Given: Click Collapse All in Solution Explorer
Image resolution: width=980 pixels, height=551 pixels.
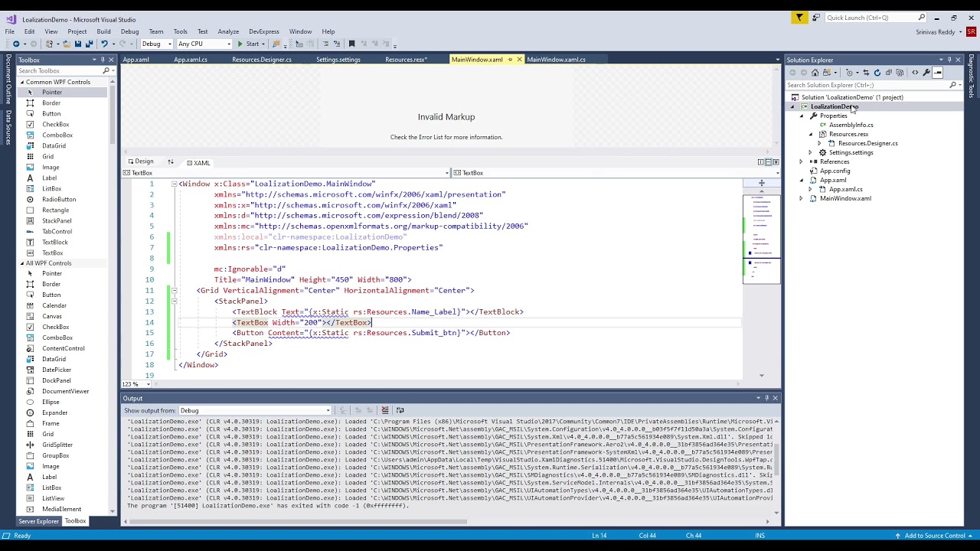Looking at the screenshot, I should click(x=888, y=73).
